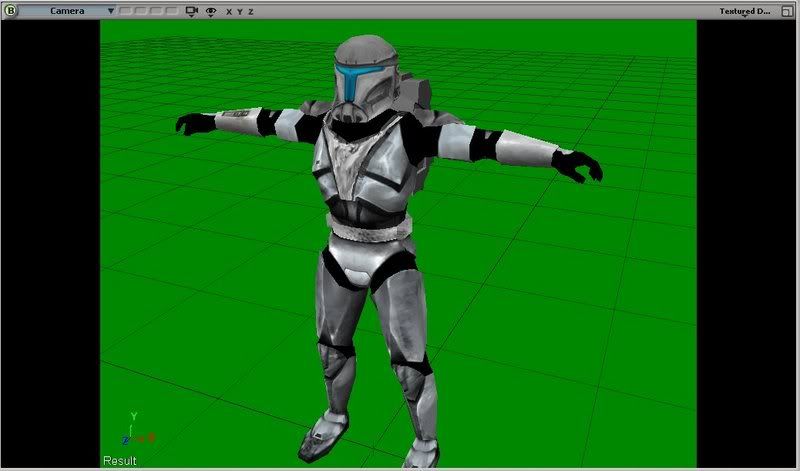This screenshot has height=471, width=800.
Task: Open the eye show/visibility menu
Action: 211,12
